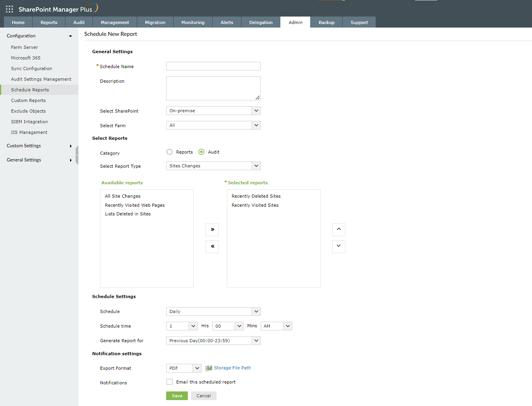The image size is (532, 406).
Task: Click the Storage File Path folder icon
Action: pyautogui.click(x=208, y=368)
